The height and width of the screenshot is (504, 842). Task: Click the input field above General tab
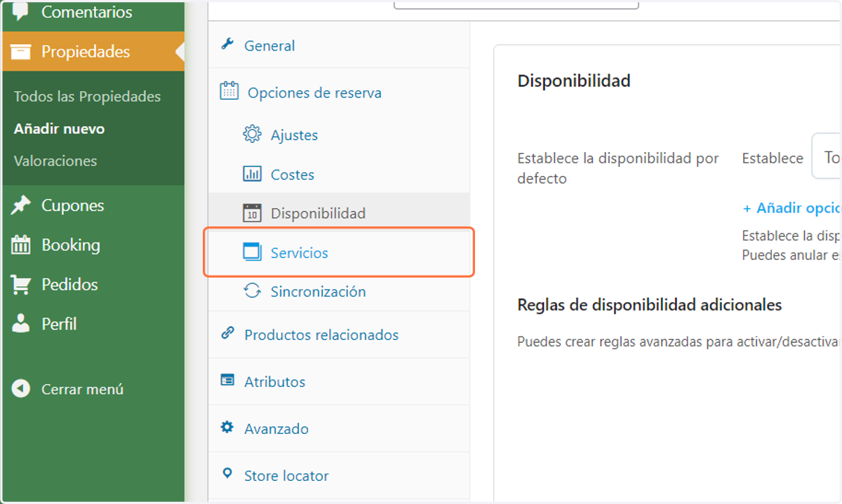click(x=516, y=4)
